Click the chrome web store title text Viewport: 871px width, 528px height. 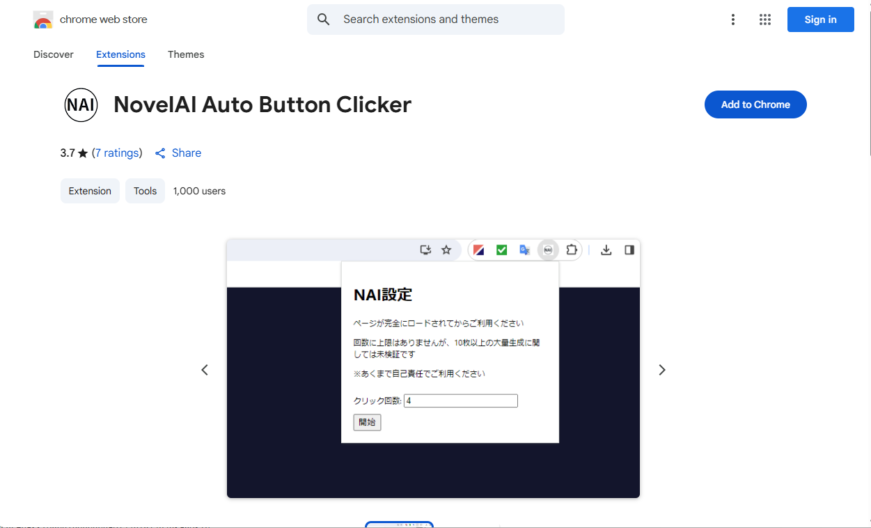103,19
